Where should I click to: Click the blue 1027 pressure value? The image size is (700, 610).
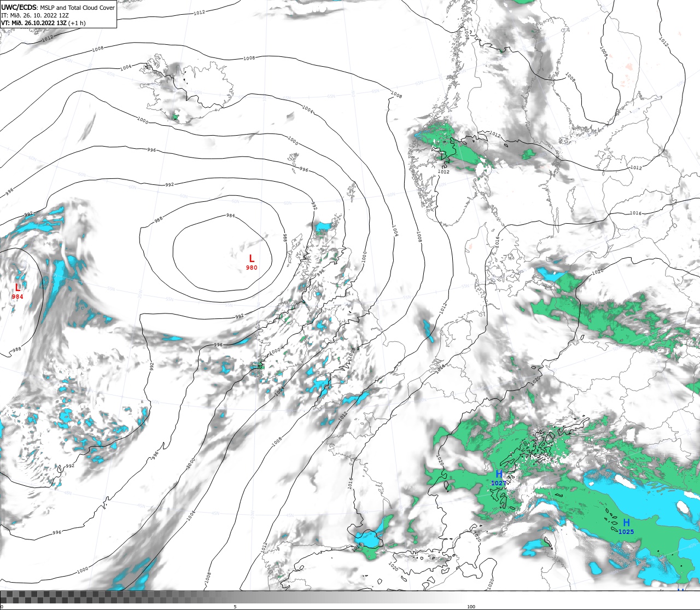[499, 483]
